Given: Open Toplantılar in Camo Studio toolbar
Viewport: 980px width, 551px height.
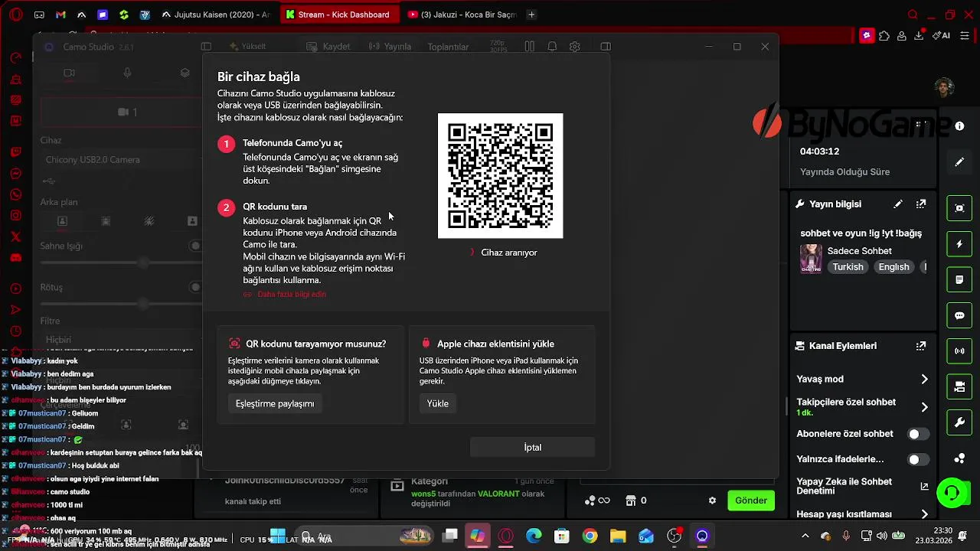Looking at the screenshot, I should 448,47.
